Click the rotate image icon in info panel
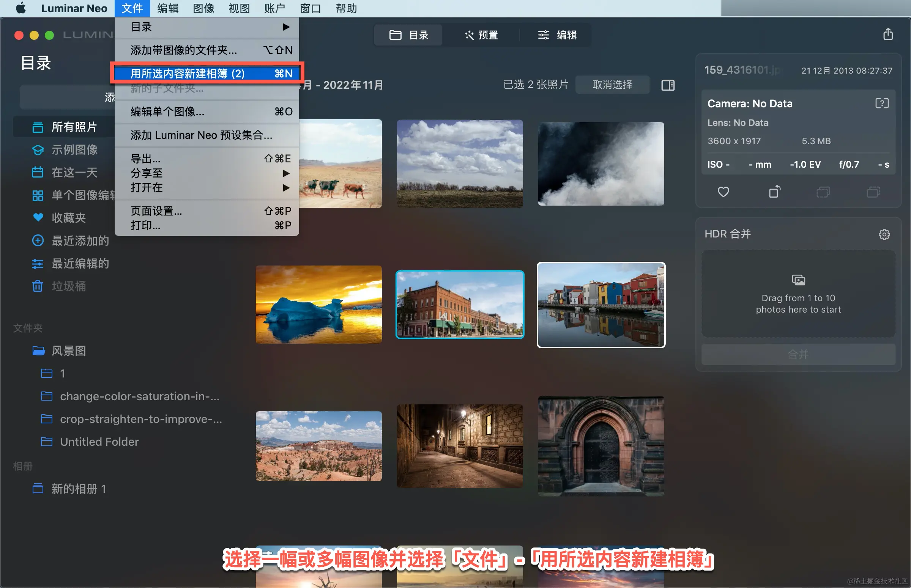 click(x=774, y=192)
